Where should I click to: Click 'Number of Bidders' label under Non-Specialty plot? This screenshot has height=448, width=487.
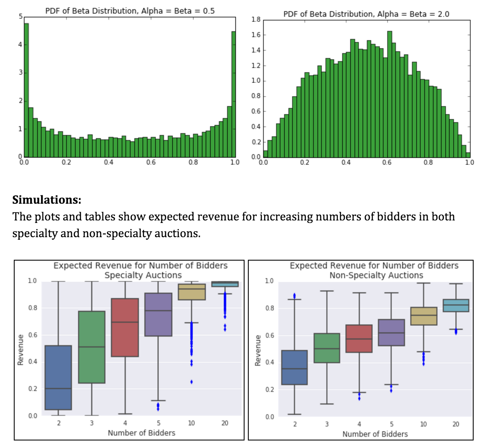click(x=375, y=434)
